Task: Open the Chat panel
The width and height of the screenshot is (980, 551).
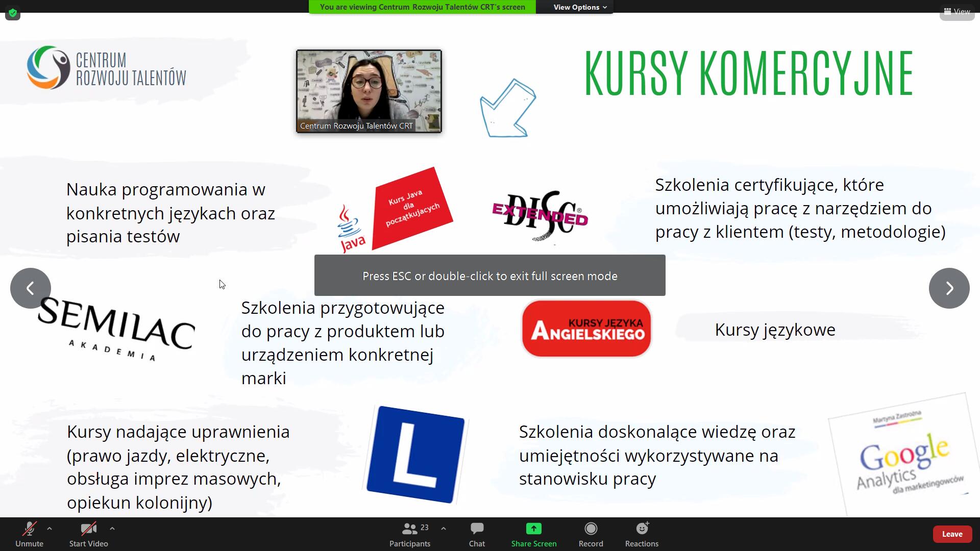Action: [477, 534]
